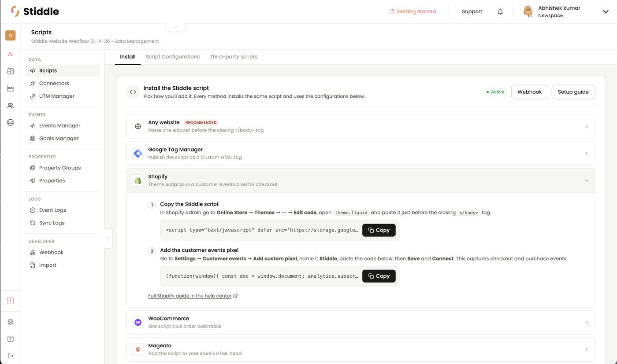Open the settings gear in left rail
Screen dimensions: 617x364
pos(11,322)
